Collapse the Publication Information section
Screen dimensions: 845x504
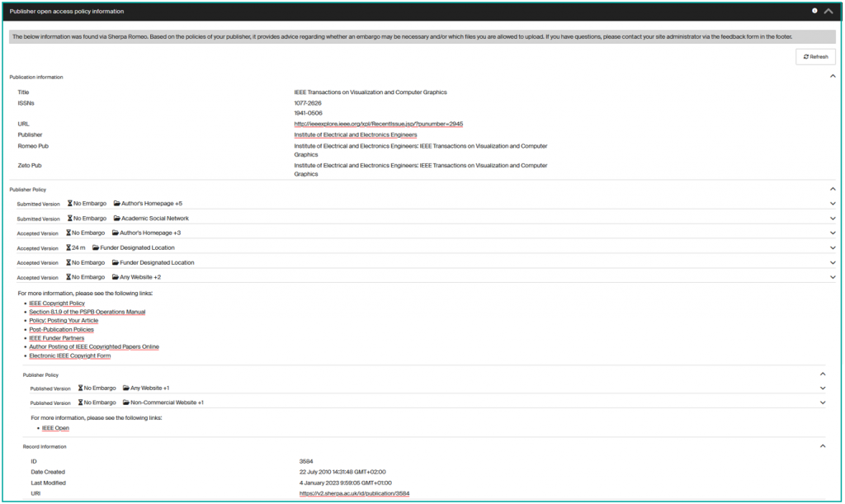(833, 77)
